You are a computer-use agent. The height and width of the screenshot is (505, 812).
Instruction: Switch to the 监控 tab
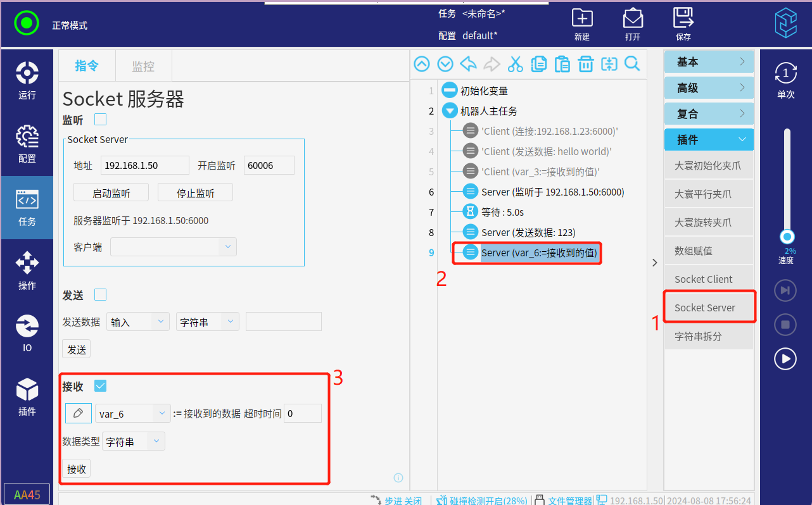coord(143,66)
